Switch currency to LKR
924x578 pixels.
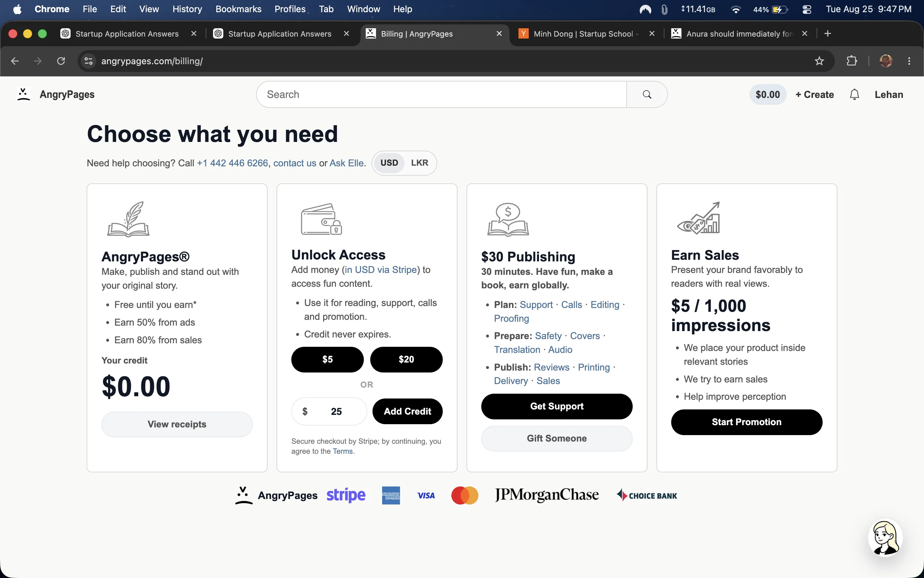coord(420,163)
